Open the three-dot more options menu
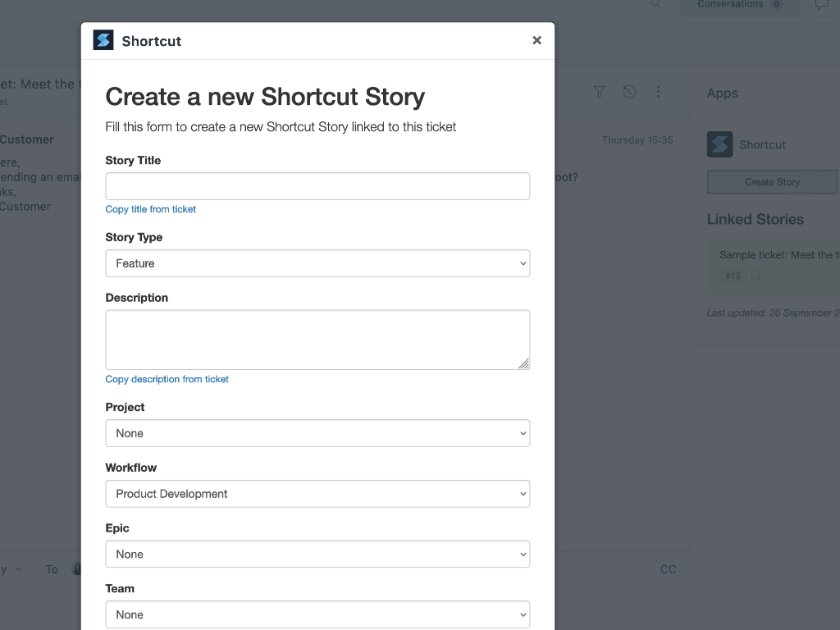This screenshot has height=630, width=840. [x=659, y=92]
